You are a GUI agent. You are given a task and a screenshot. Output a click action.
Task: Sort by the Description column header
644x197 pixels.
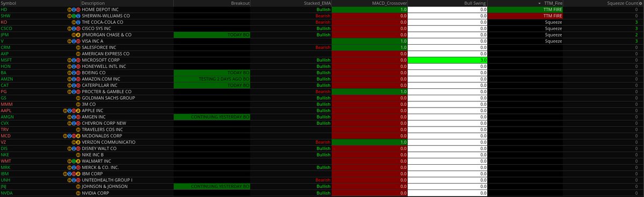127,3
